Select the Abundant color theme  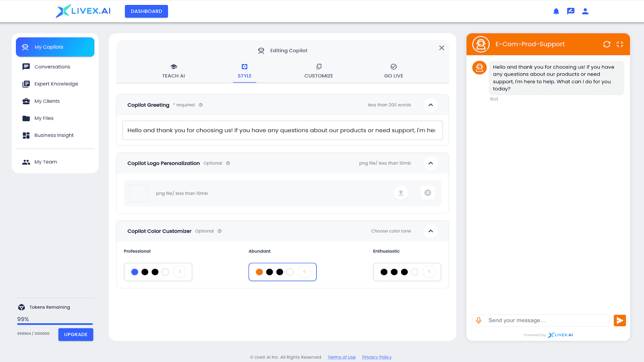tap(282, 272)
